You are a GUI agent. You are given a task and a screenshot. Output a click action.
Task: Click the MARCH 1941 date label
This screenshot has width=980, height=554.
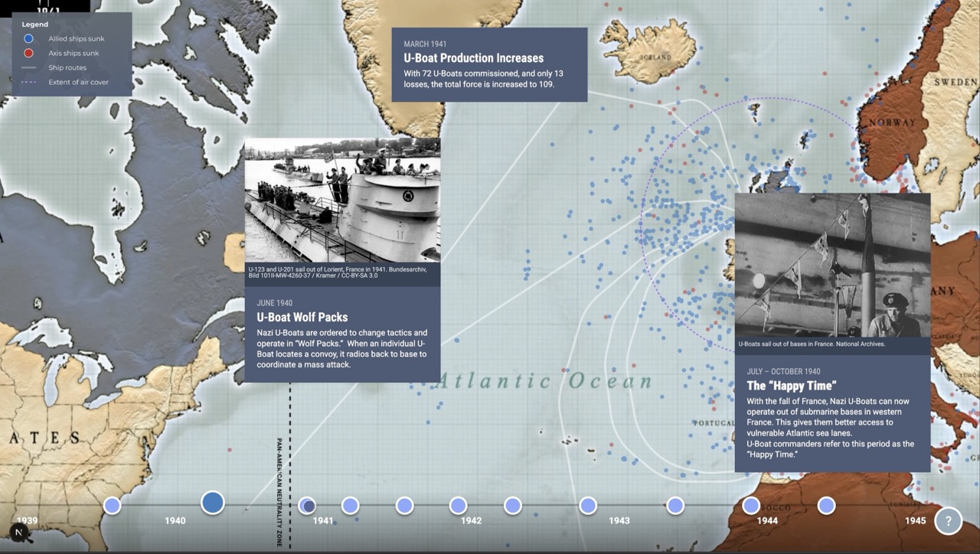pos(425,44)
